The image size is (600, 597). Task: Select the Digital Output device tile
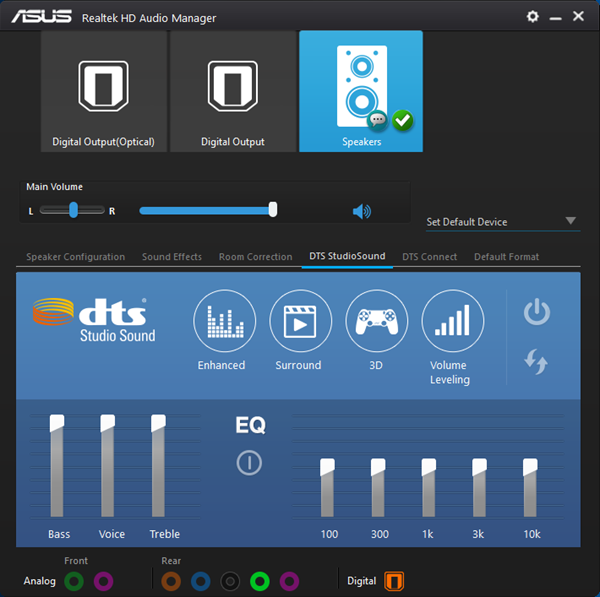(233, 91)
